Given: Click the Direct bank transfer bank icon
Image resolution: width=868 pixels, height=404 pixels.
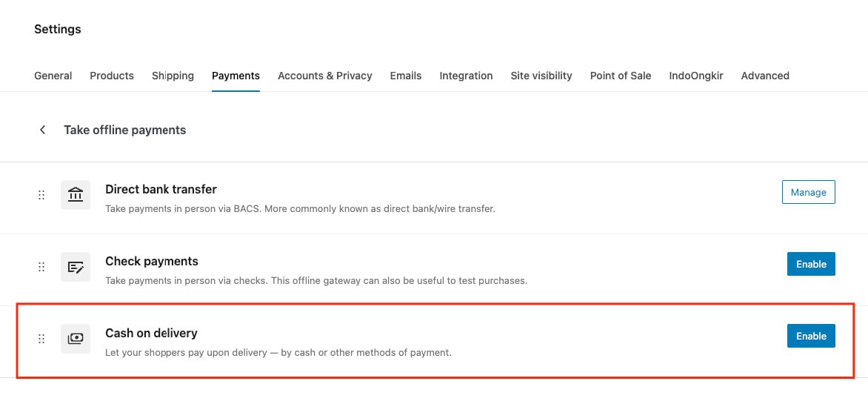Looking at the screenshot, I should click(75, 195).
